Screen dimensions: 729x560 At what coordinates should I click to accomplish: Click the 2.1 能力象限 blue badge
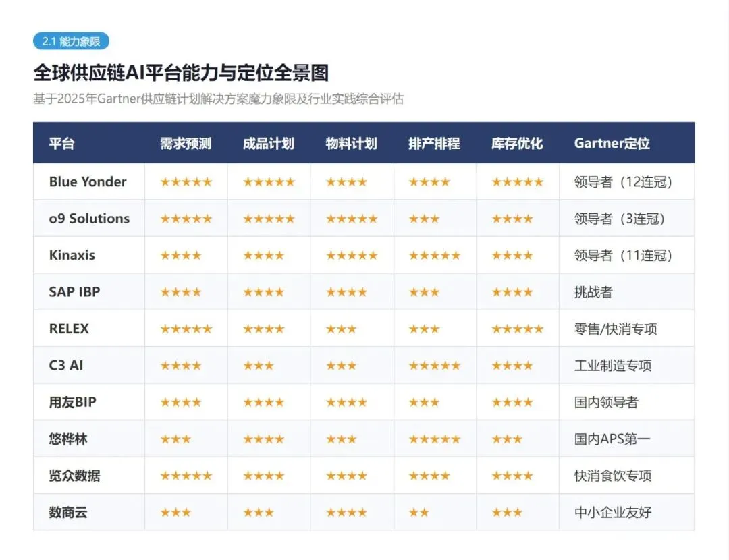click(71, 41)
